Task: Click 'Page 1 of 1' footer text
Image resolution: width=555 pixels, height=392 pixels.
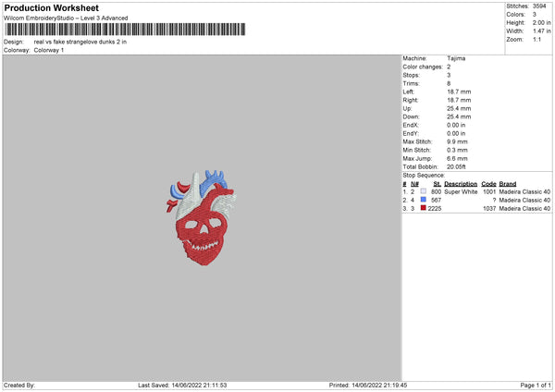Action: [536, 385]
